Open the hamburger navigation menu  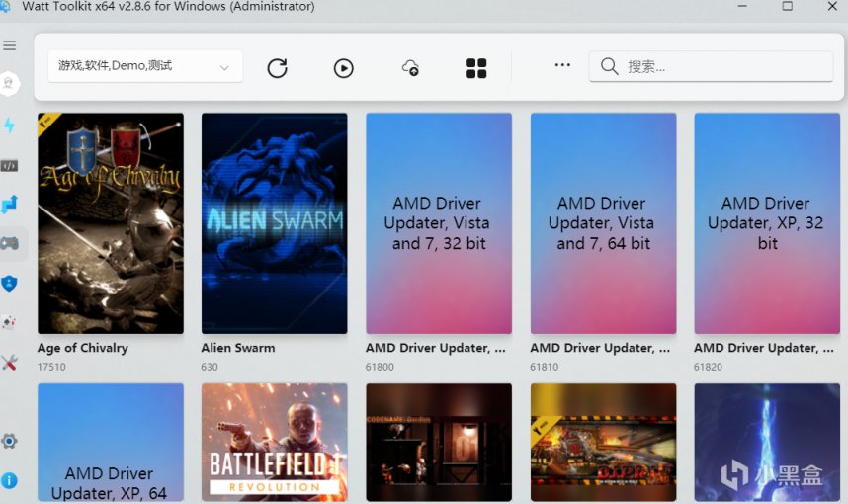9,45
